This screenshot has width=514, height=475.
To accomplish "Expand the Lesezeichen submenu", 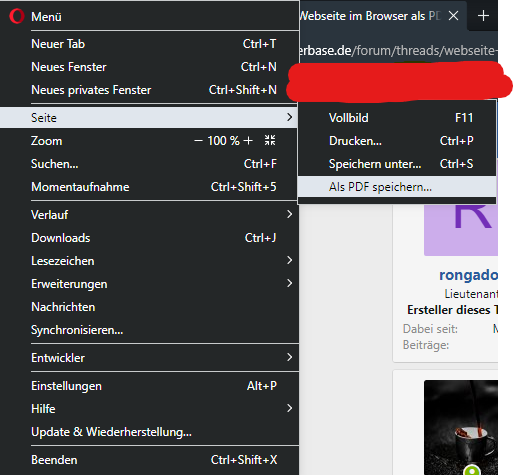I will coord(149,261).
